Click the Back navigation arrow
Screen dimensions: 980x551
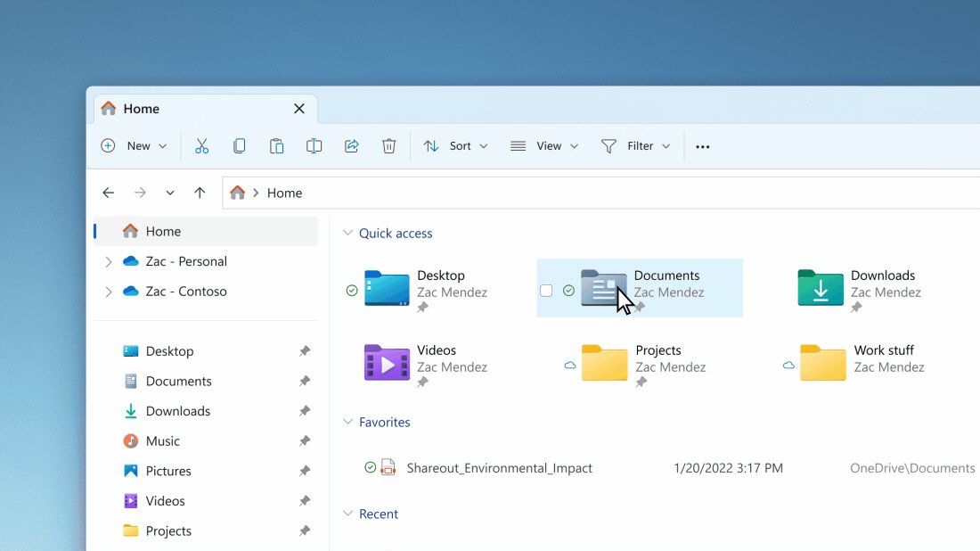coord(108,192)
